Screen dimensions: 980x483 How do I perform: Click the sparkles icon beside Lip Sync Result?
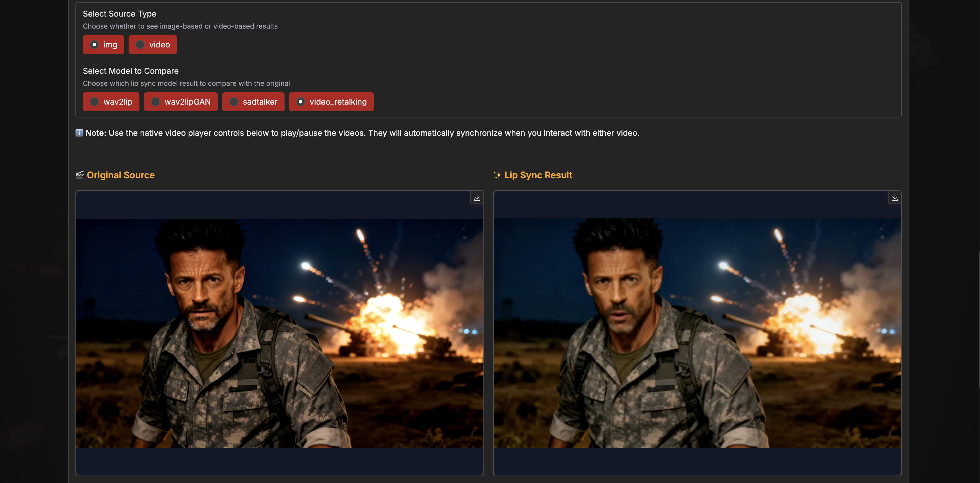(497, 175)
